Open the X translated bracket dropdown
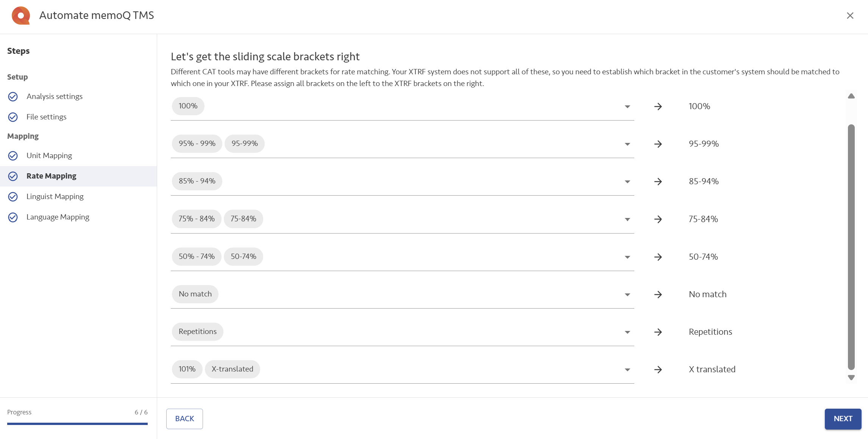868x439 pixels. click(x=628, y=370)
